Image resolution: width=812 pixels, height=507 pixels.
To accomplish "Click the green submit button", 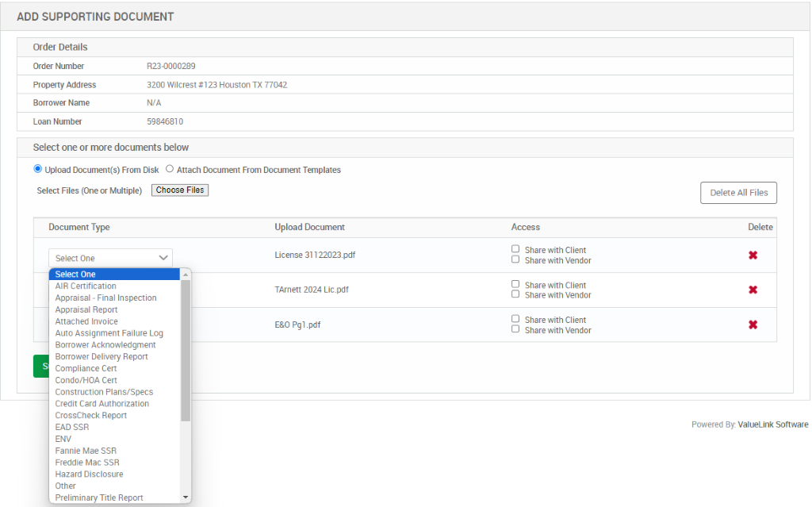I will click(x=41, y=366).
